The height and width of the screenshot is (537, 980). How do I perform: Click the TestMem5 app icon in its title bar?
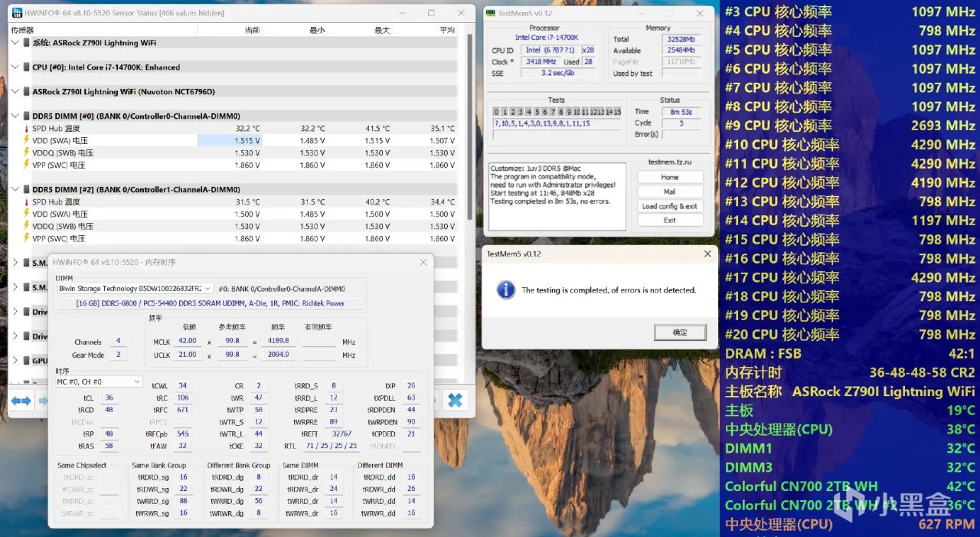[x=490, y=13]
